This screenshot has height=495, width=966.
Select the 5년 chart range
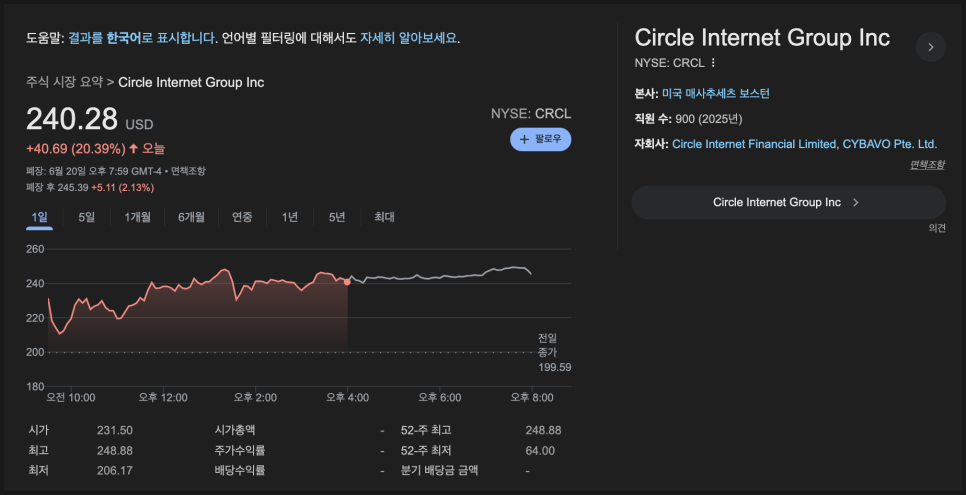tap(337, 217)
